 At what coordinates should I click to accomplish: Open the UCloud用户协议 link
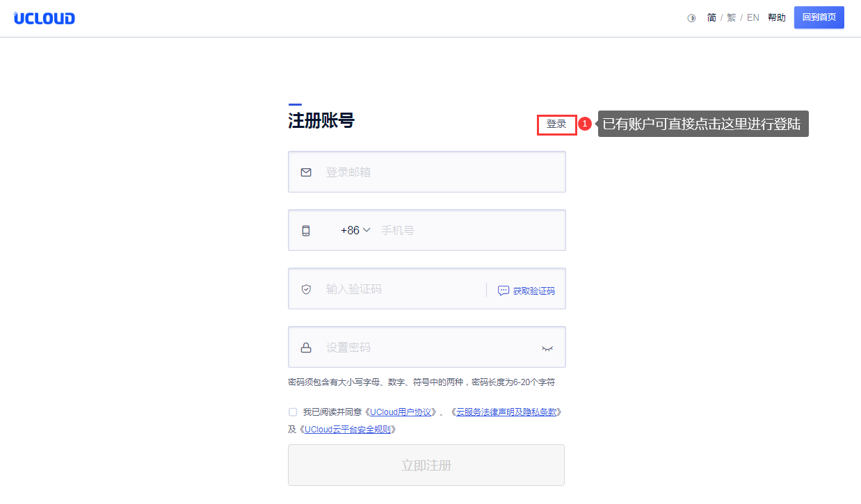(x=401, y=412)
